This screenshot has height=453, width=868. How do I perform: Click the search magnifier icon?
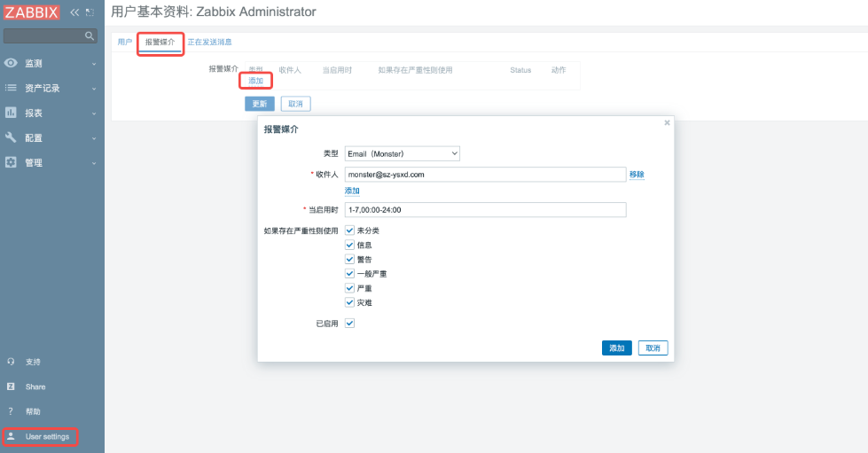click(x=90, y=36)
